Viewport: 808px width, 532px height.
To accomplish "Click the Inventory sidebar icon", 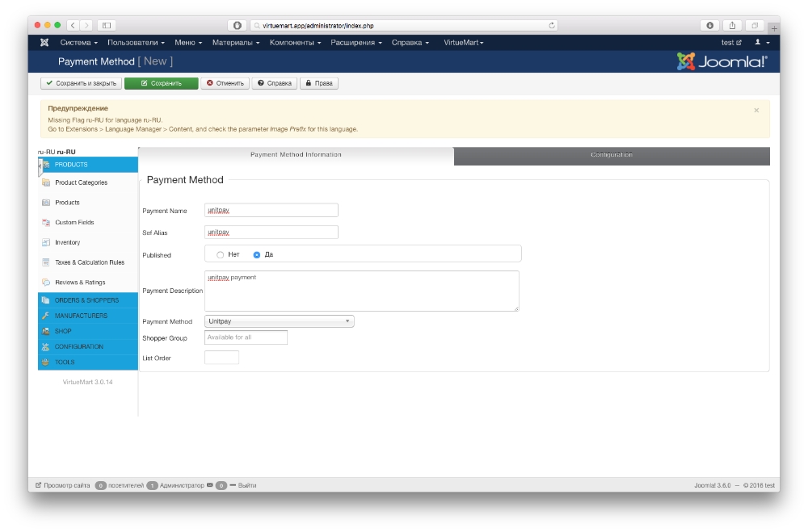I will [x=46, y=242].
